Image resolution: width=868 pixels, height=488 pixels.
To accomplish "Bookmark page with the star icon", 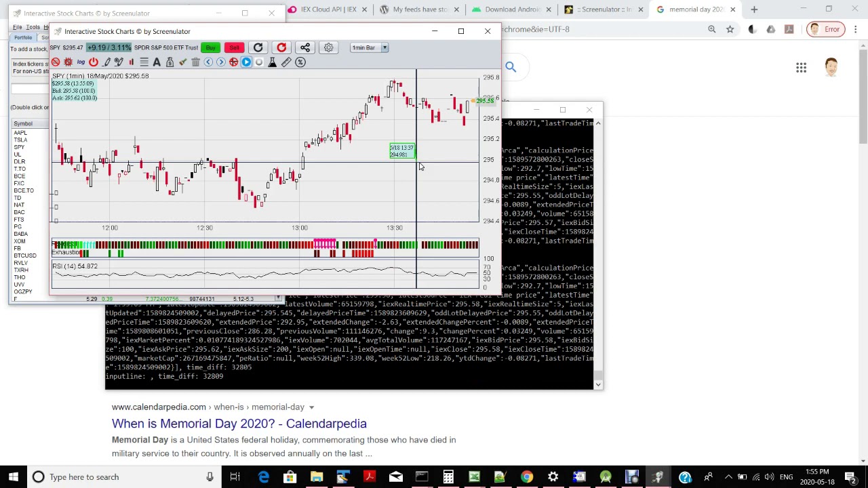I will (x=730, y=29).
